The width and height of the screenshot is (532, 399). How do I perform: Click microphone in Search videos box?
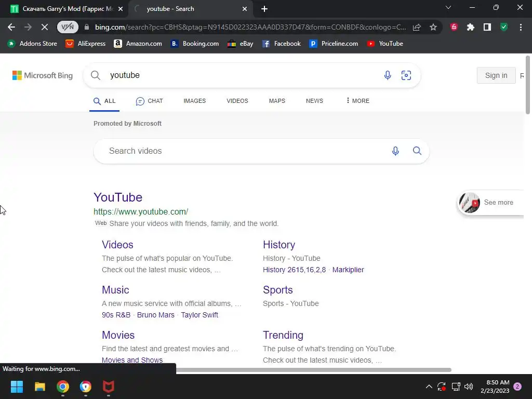click(x=395, y=151)
